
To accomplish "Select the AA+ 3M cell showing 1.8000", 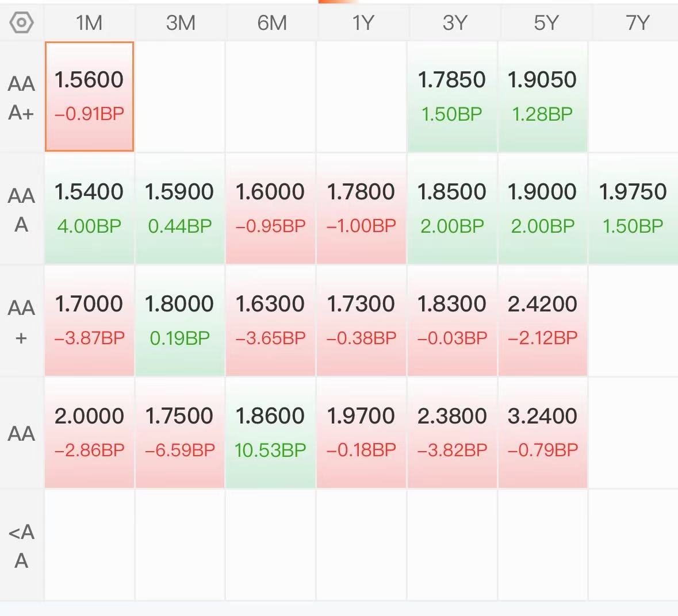I will pos(180,321).
